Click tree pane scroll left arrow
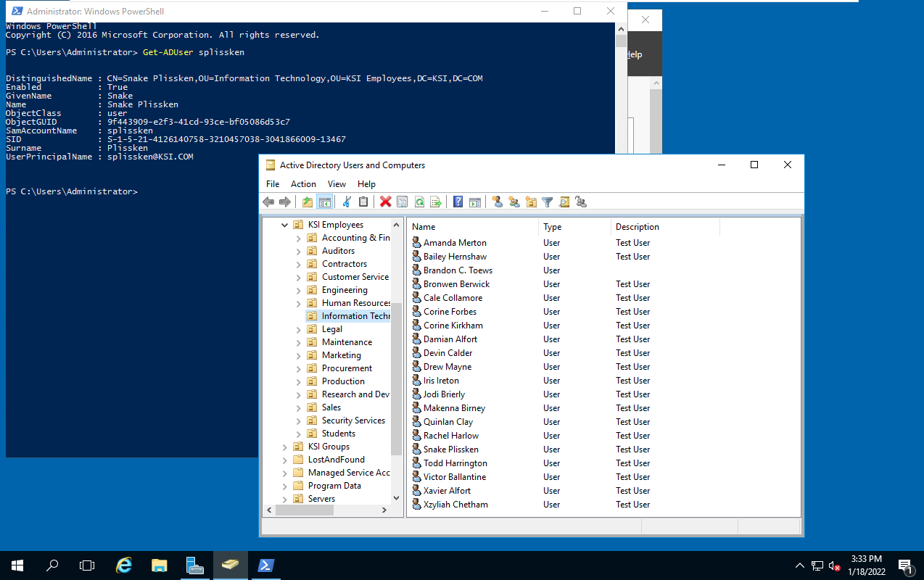Screen dimensions: 924x580 [268, 510]
